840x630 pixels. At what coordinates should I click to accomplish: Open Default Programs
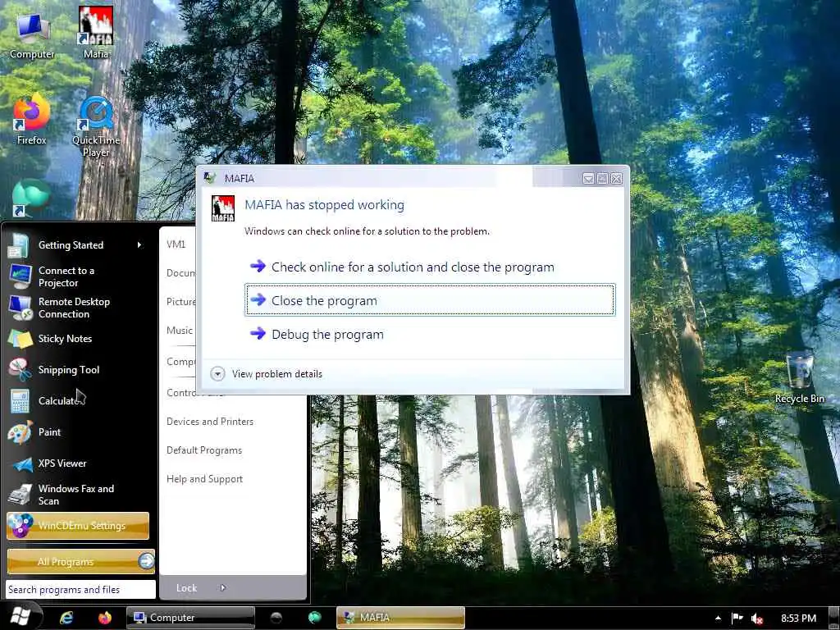click(x=204, y=450)
